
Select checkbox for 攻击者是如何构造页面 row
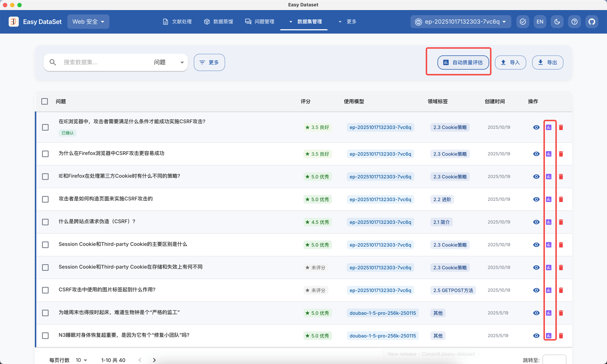tap(45, 199)
